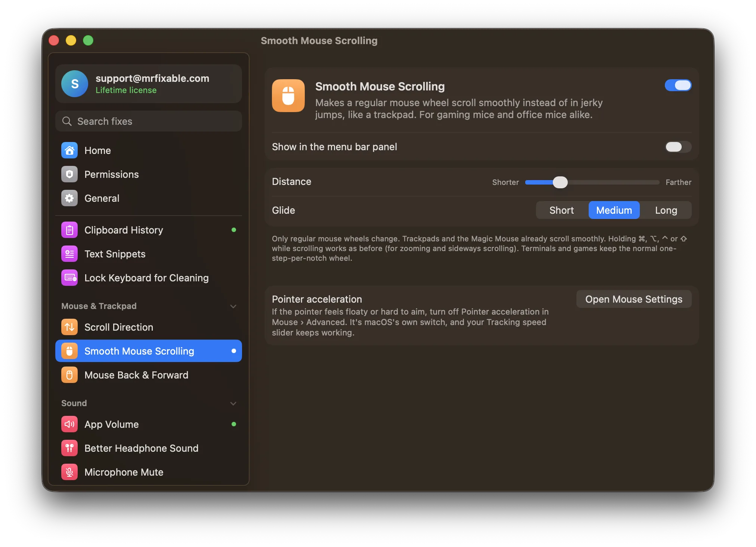Click Microphone Mute label

[x=124, y=472]
